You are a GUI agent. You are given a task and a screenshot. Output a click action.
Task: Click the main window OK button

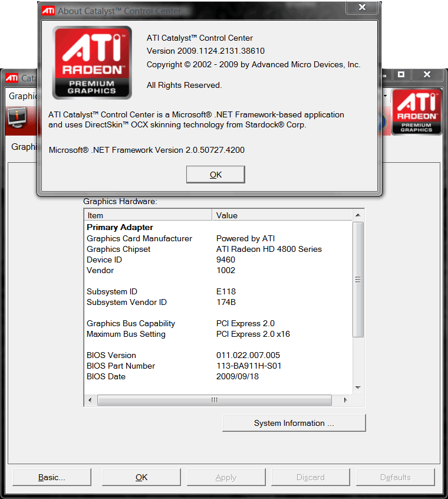click(x=141, y=477)
